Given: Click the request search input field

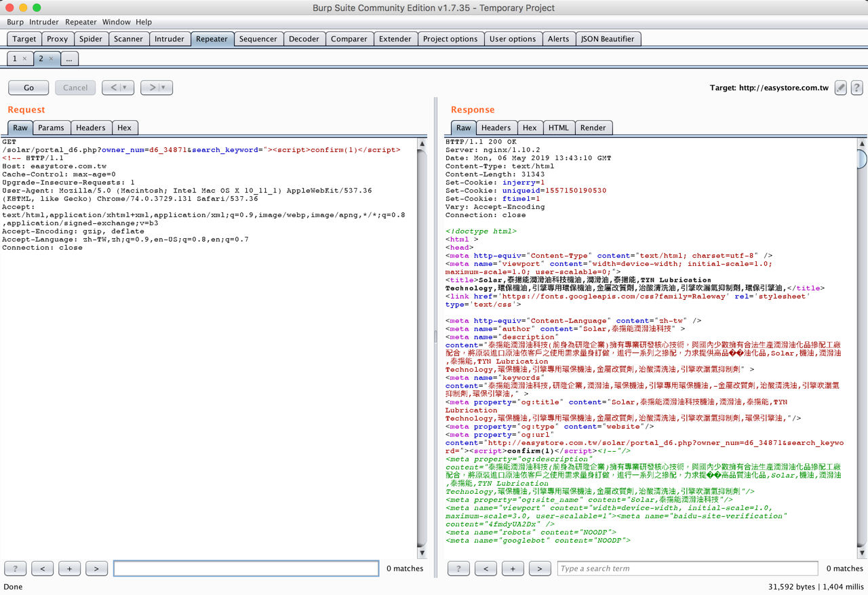Looking at the screenshot, I should [246, 569].
